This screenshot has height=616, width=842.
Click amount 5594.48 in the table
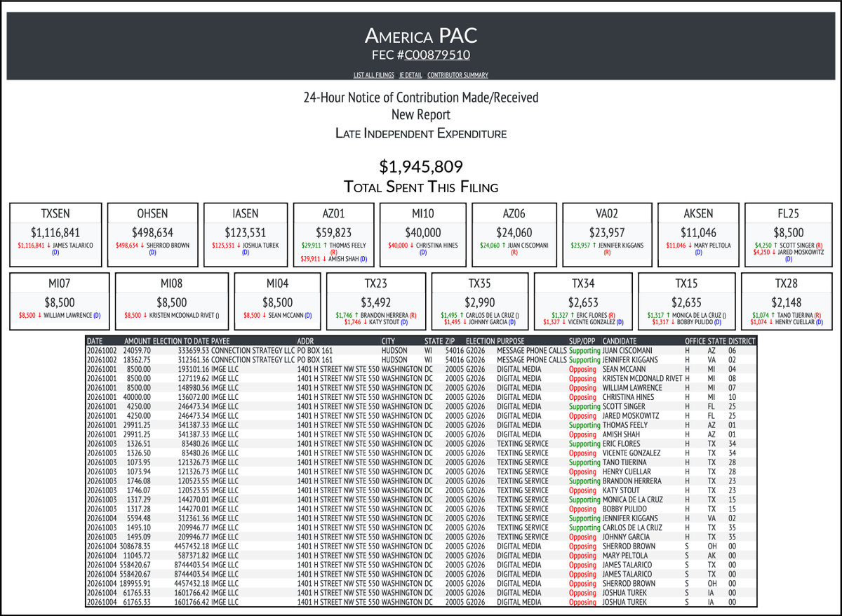(x=139, y=518)
